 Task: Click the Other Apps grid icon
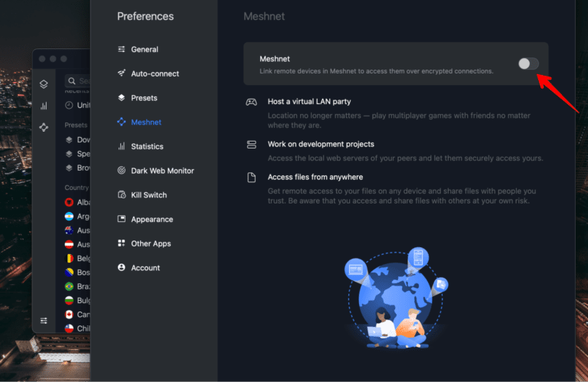121,243
